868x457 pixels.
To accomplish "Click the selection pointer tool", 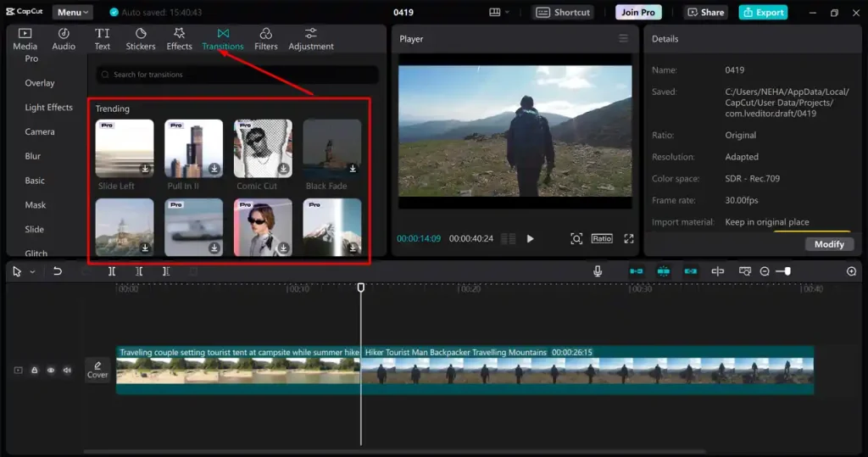I will click(17, 271).
